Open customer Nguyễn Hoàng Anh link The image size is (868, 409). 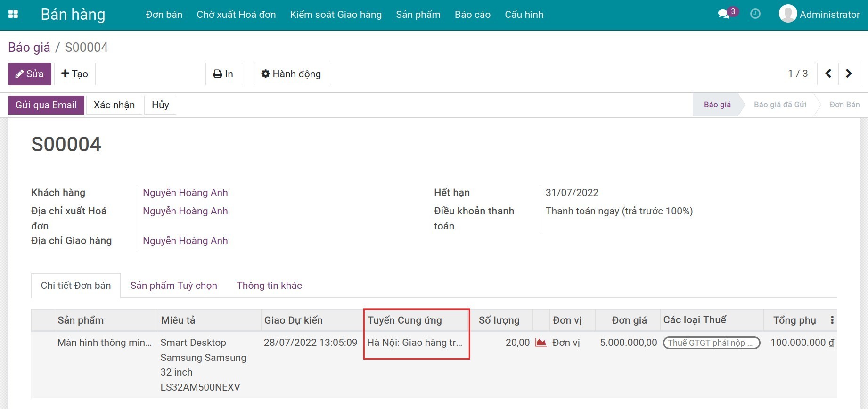pos(185,193)
